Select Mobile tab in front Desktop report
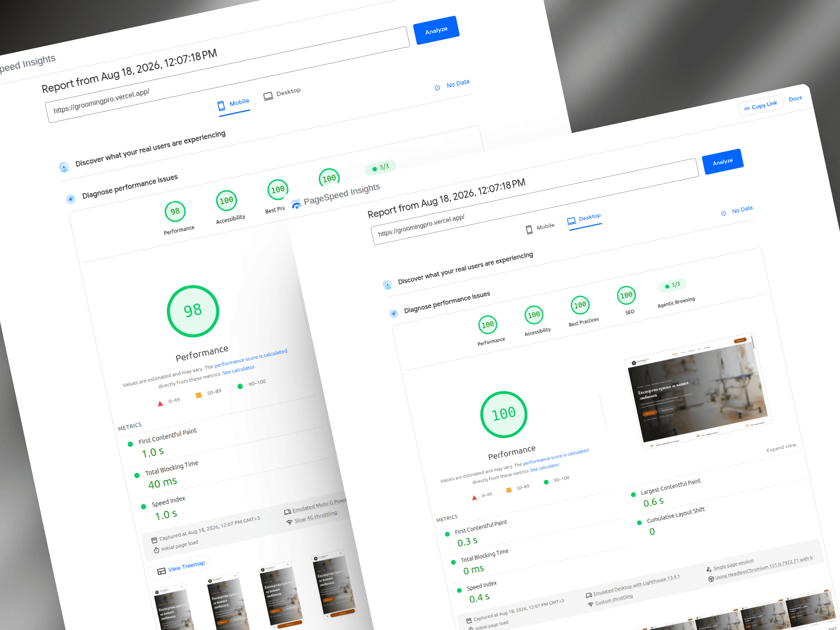 click(540, 227)
